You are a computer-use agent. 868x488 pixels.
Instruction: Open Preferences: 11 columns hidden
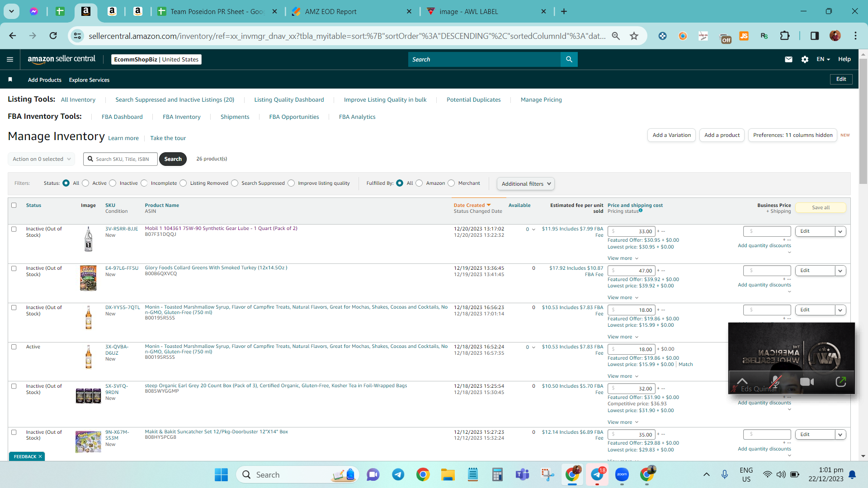pyautogui.click(x=793, y=135)
